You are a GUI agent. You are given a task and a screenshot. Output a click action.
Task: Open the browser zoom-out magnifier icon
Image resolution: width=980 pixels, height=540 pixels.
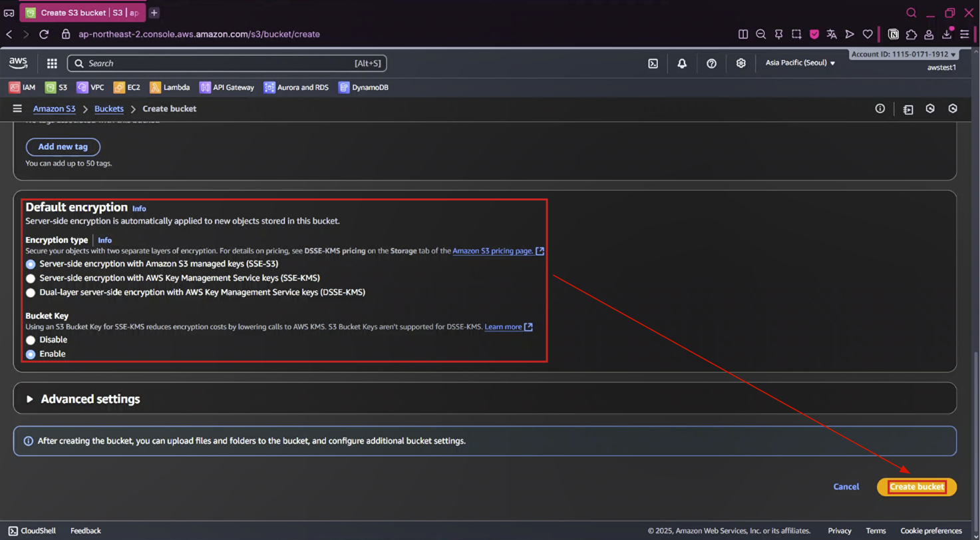[x=761, y=34]
